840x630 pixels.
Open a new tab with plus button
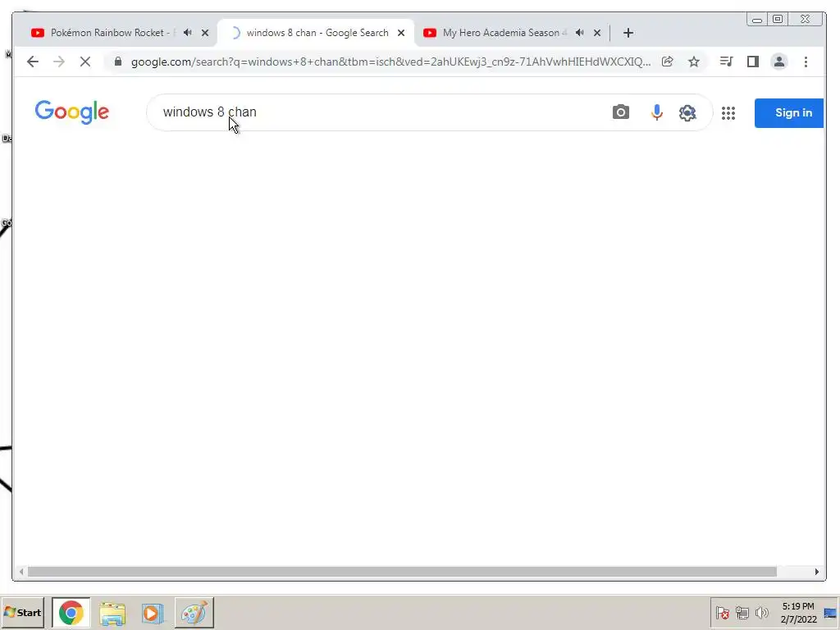(x=628, y=33)
